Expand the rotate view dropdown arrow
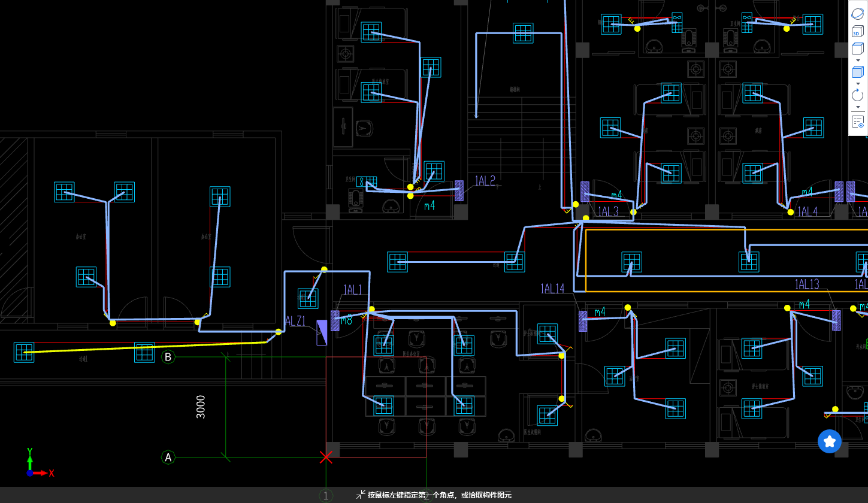This screenshot has width=868, height=503. [x=858, y=107]
